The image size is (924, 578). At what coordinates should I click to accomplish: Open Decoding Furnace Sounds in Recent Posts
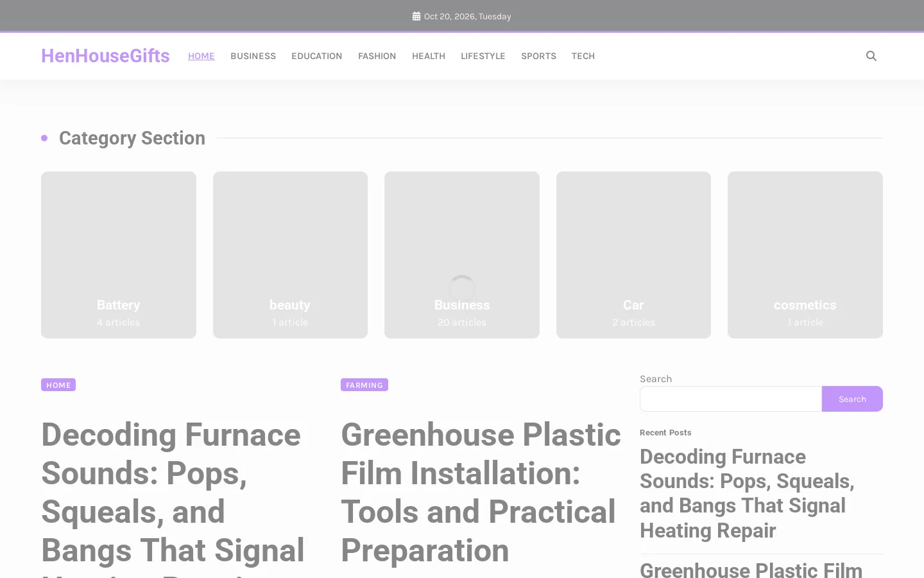747,493
